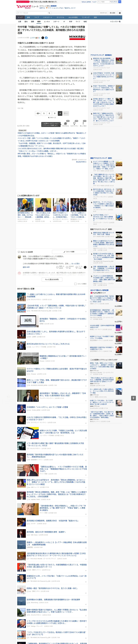Go to article page 2
The width and height of the screenshot is (138, 644).
49,113
